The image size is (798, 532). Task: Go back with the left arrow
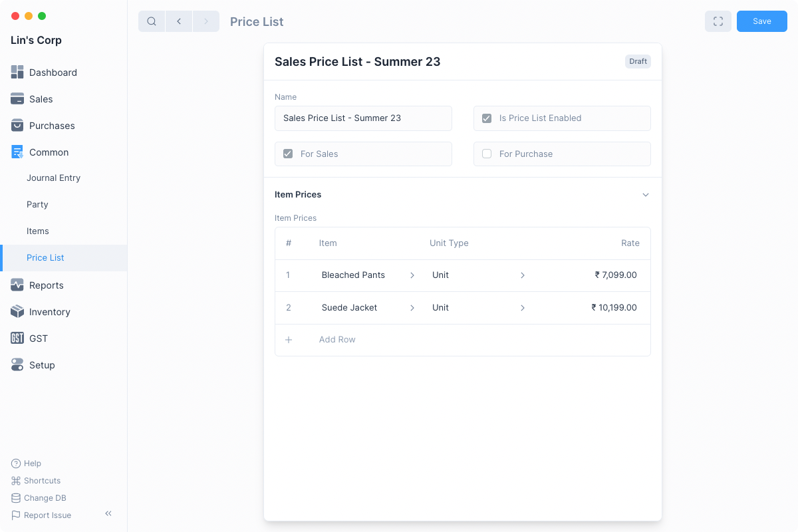pos(179,21)
